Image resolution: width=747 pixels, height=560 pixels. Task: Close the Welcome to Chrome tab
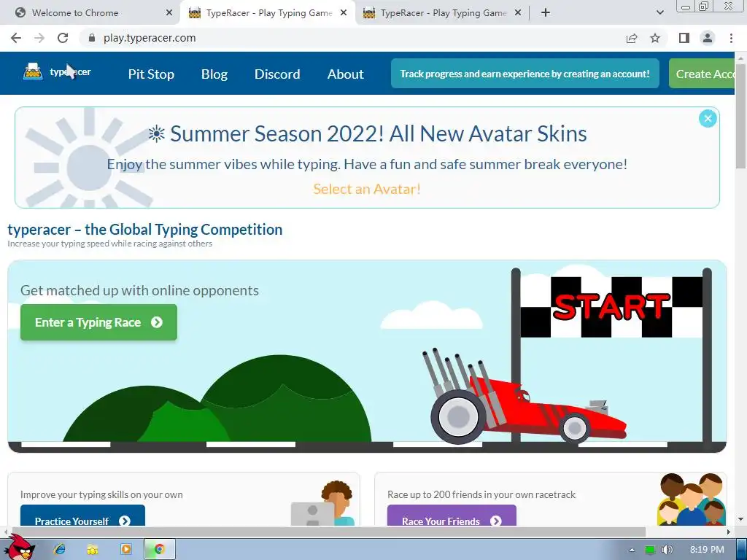pos(169,13)
